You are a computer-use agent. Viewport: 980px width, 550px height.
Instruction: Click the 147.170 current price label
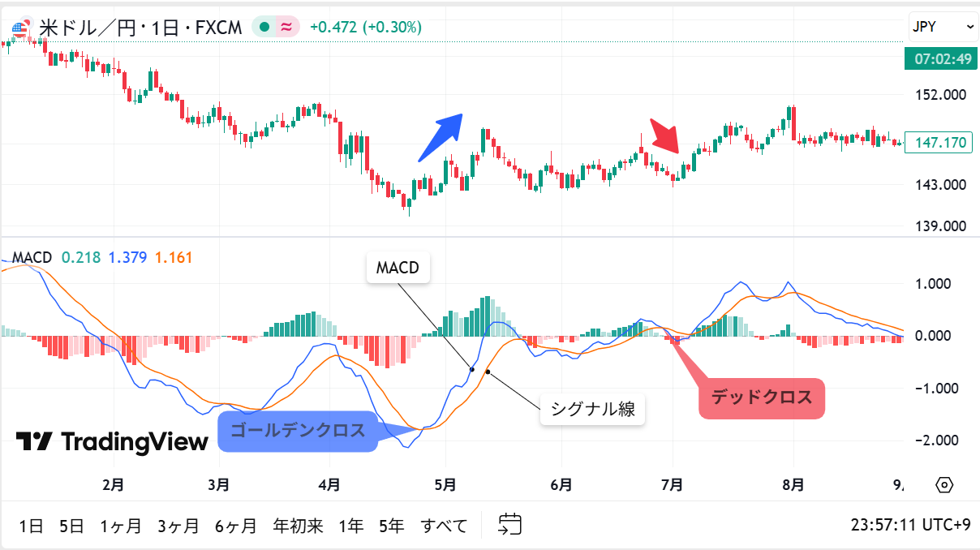(x=937, y=143)
